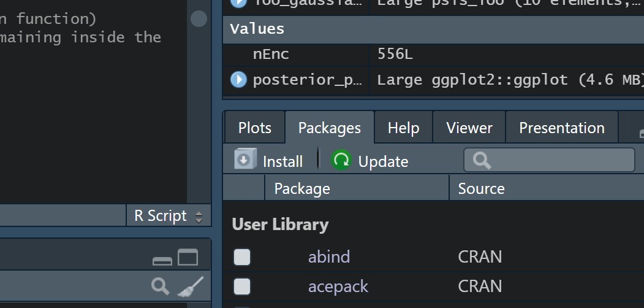Open the R Script file type dropdown

(x=169, y=216)
